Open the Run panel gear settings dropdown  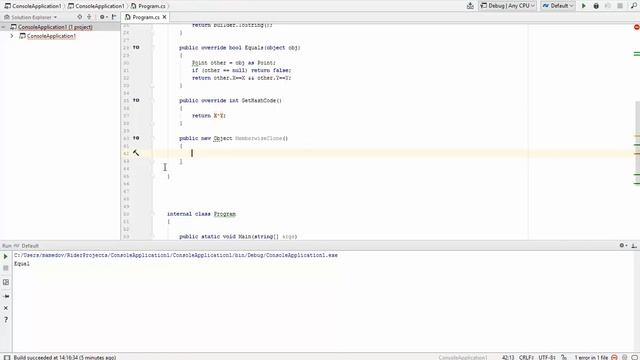coord(623,245)
